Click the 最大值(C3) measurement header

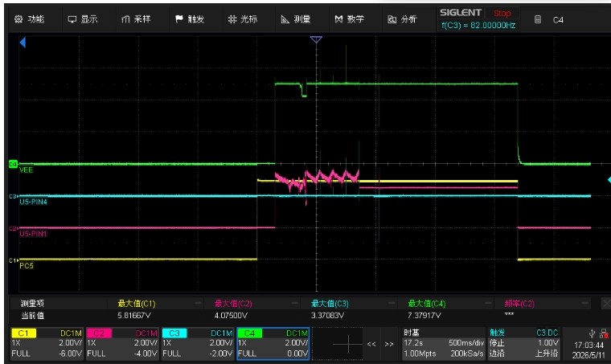pos(330,303)
